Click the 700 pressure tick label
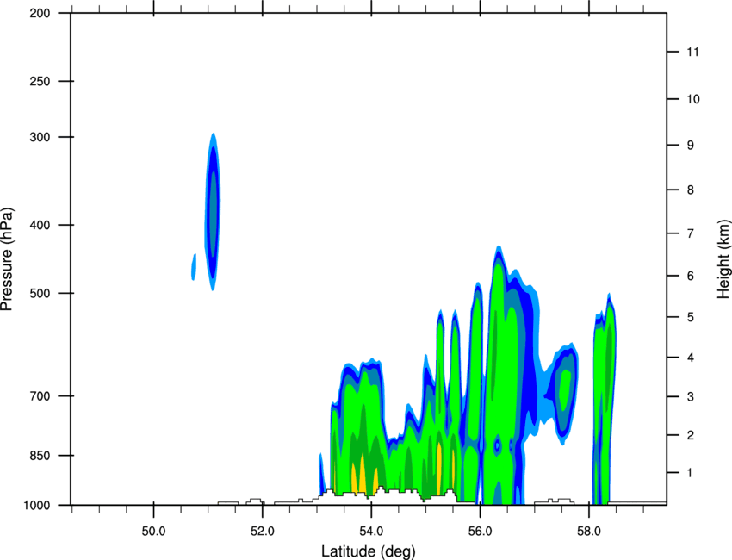The width and height of the screenshot is (732, 560). (x=40, y=396)
